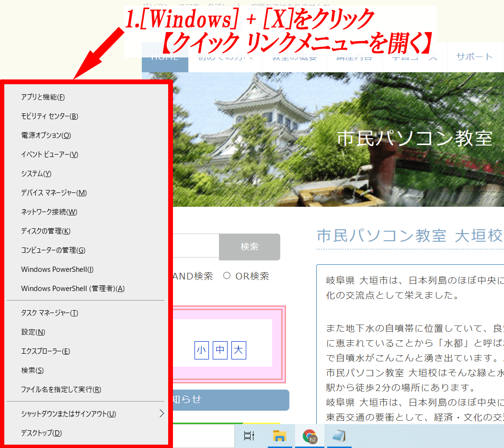
Task: Open アプリと機能 from the quick link menu
Action: pyautogui.click(x=43, y=97)
